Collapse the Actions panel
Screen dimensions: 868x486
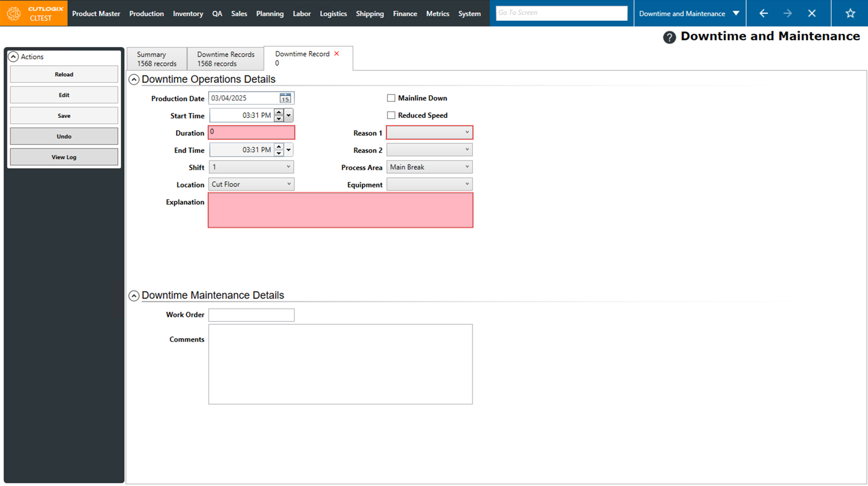pyautogui.click(x=13, y=57)
